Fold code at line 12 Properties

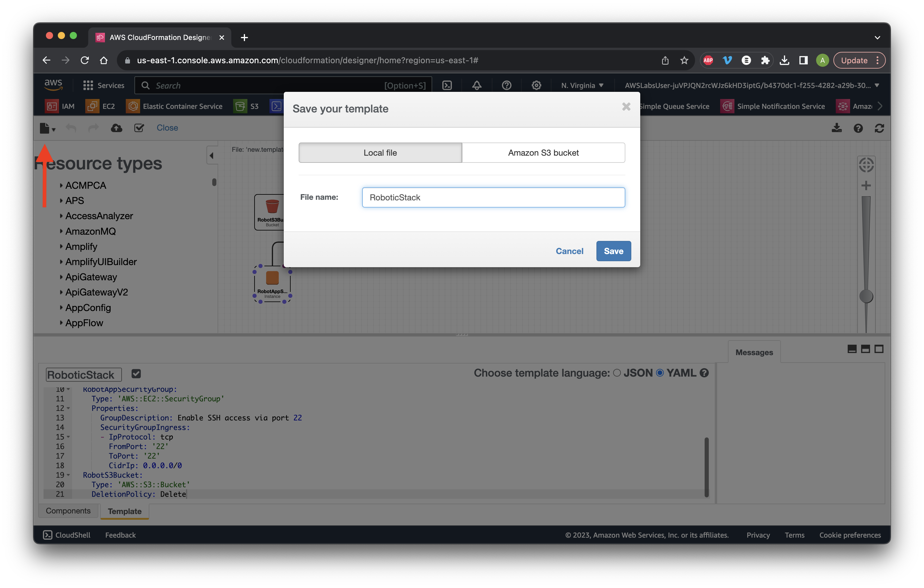click(x=68, y=408)
